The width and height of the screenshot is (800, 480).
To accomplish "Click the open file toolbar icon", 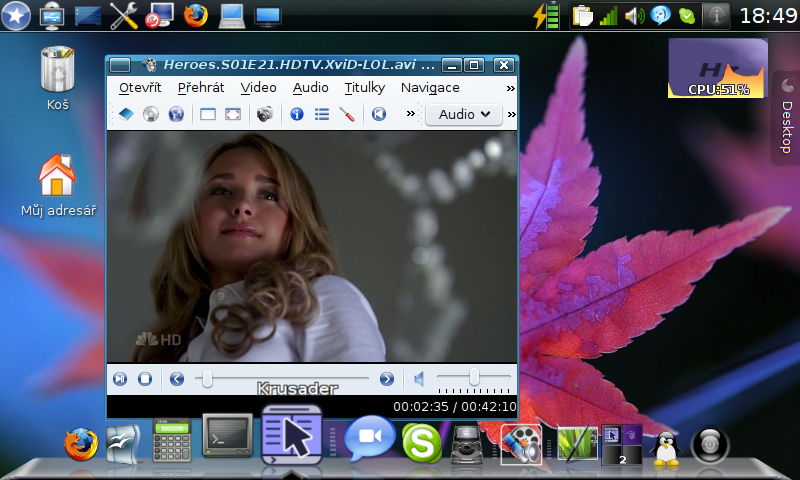I will [126, 114].
